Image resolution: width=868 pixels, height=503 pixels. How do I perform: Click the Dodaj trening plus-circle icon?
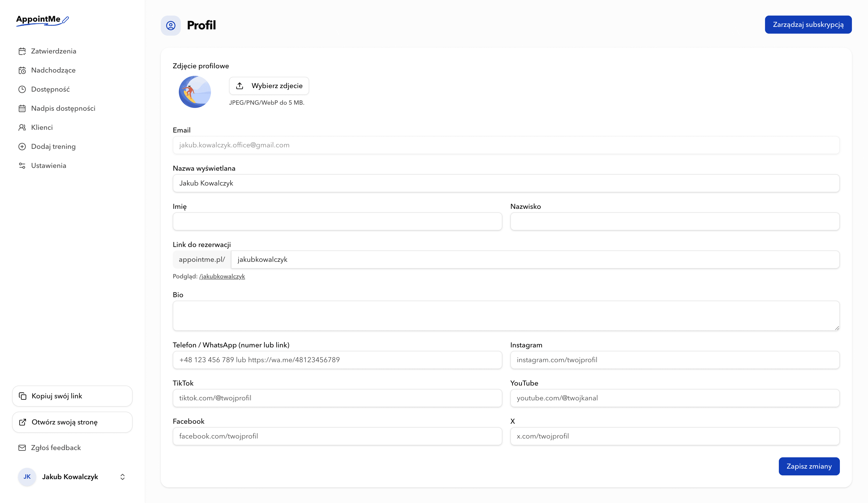[x=22, y=147]
